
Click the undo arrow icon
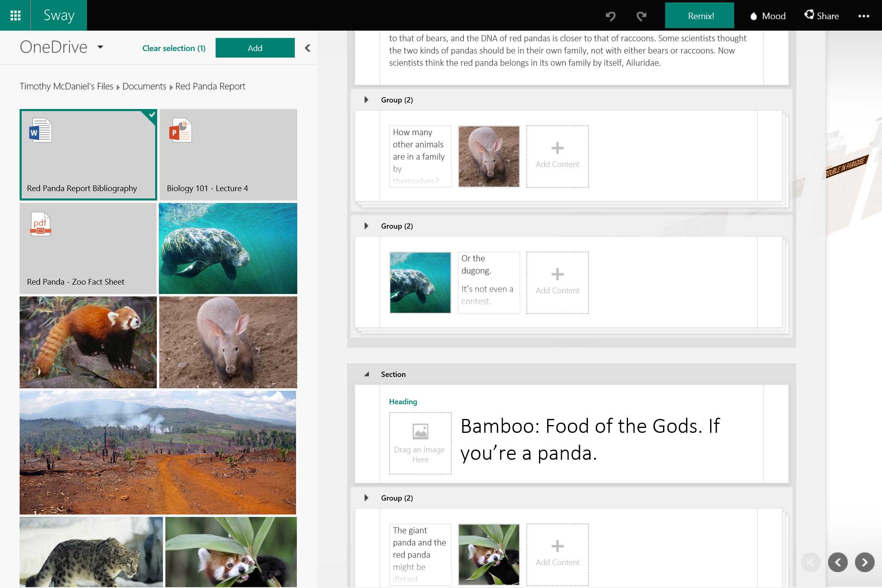(610, 16)
